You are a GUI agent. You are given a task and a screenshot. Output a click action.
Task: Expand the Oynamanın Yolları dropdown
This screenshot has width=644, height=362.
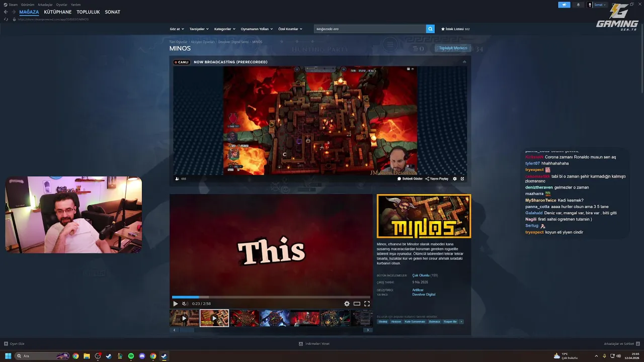pyautogui.click(x=257, y=29)
